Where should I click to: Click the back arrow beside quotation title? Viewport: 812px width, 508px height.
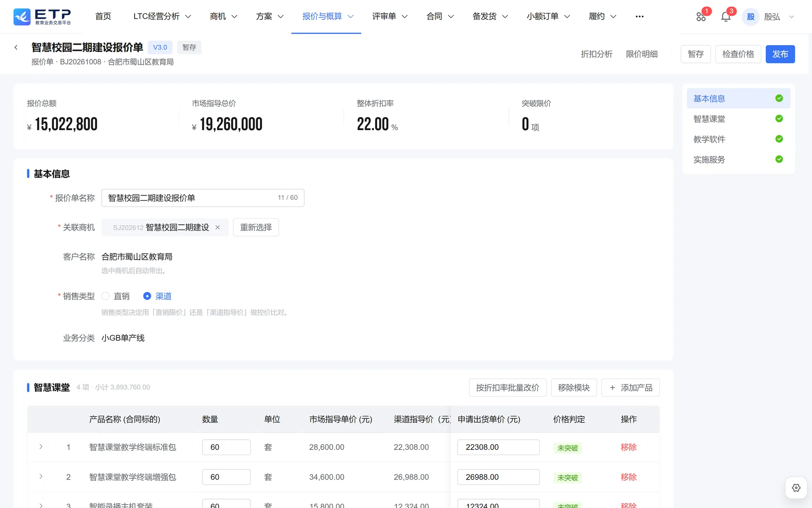click(16, 48)
